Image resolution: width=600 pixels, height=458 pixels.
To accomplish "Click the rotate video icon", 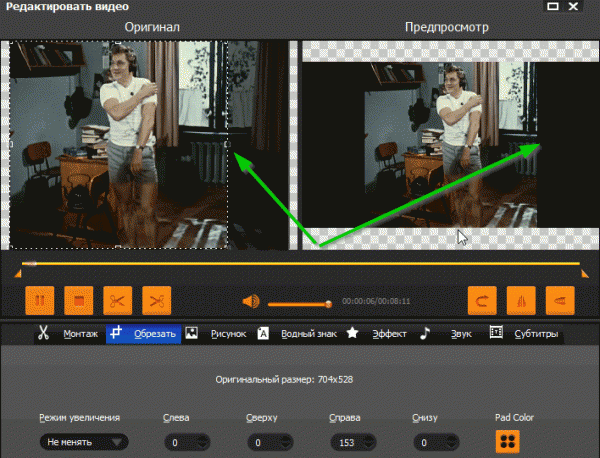I will 483,300.
